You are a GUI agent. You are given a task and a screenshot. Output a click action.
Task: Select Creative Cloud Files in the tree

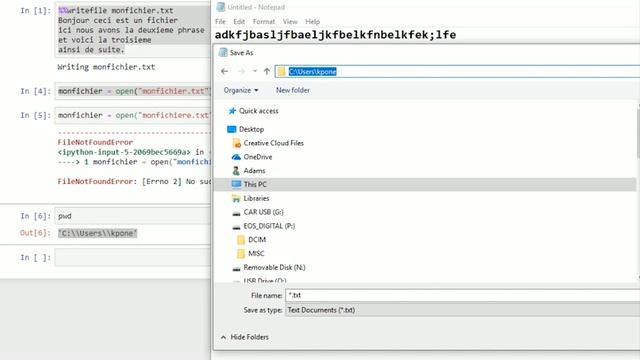273,143
